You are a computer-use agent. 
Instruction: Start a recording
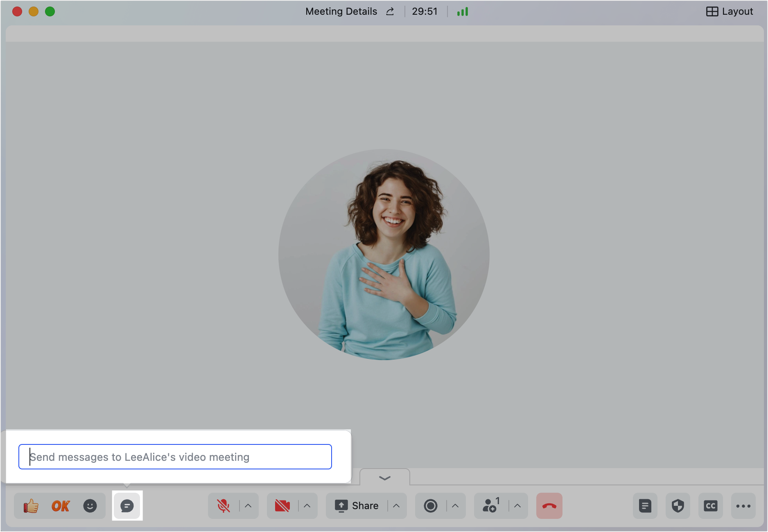tap(431, 506)
